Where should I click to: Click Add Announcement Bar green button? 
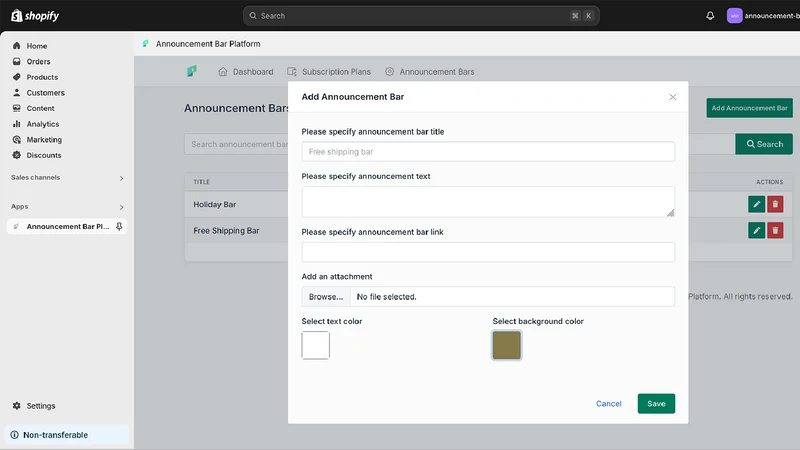749,108
